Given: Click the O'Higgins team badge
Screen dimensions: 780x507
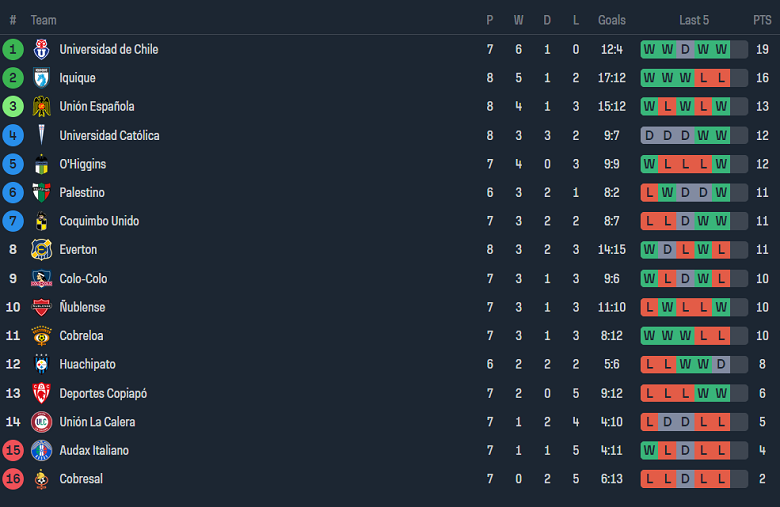Looking at the screenshot, I should (41, 164).
